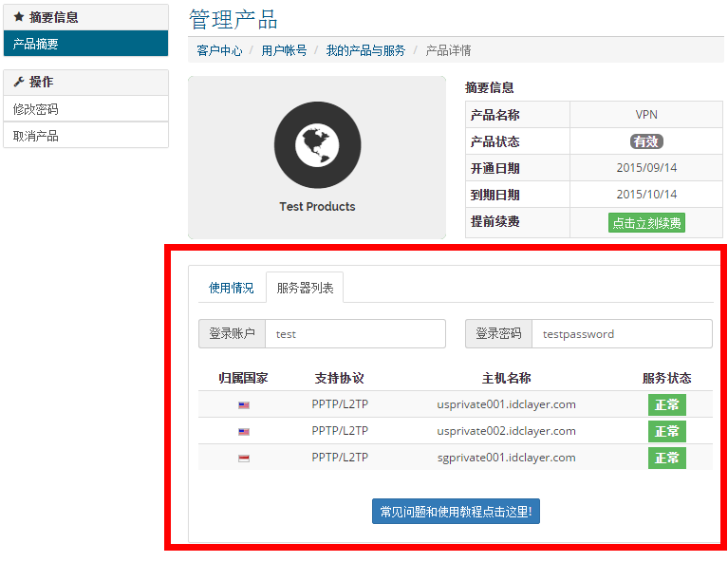728x562 pixels.
Task: Click the 服务状态 column header
Action: click(x=666, y=378)
